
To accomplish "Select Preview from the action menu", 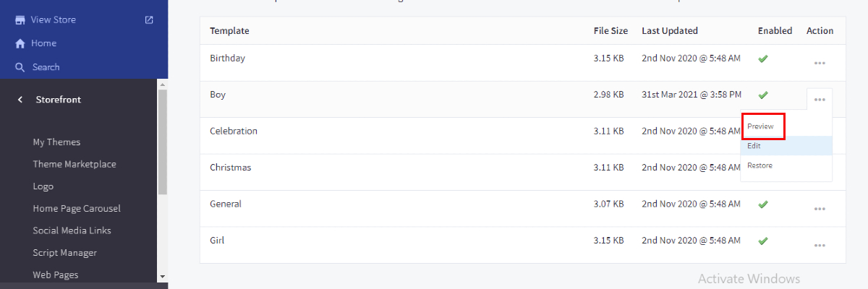I will [x=760, y=126].
